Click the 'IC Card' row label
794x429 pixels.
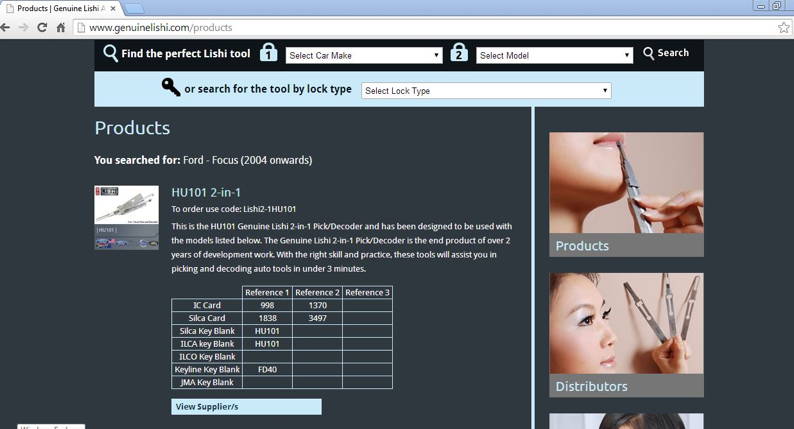(207, 305)
